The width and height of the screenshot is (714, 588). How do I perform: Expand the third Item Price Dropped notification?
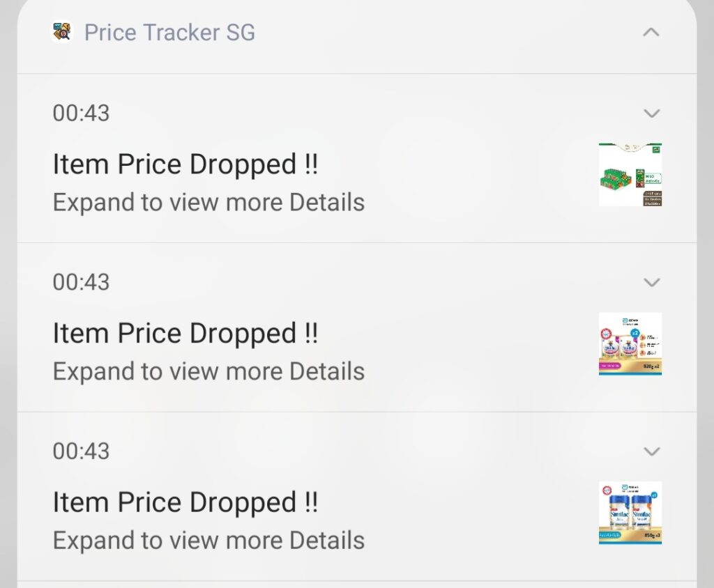(x=651, y=451)
